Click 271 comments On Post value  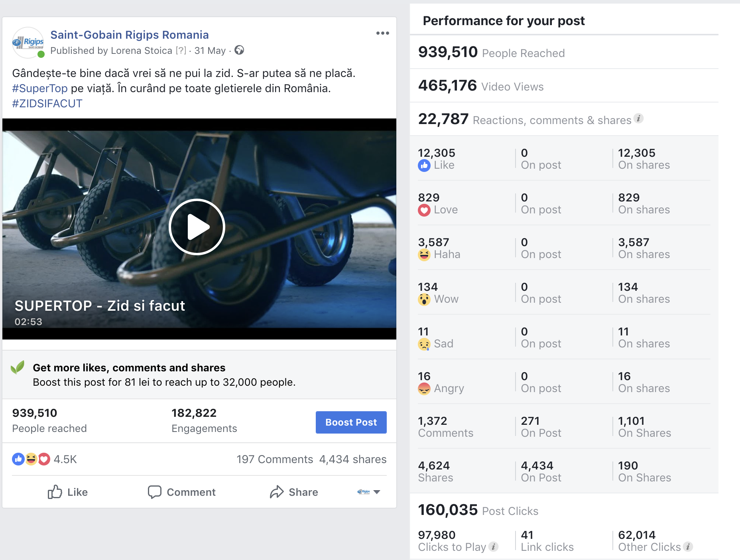[530, 421]
